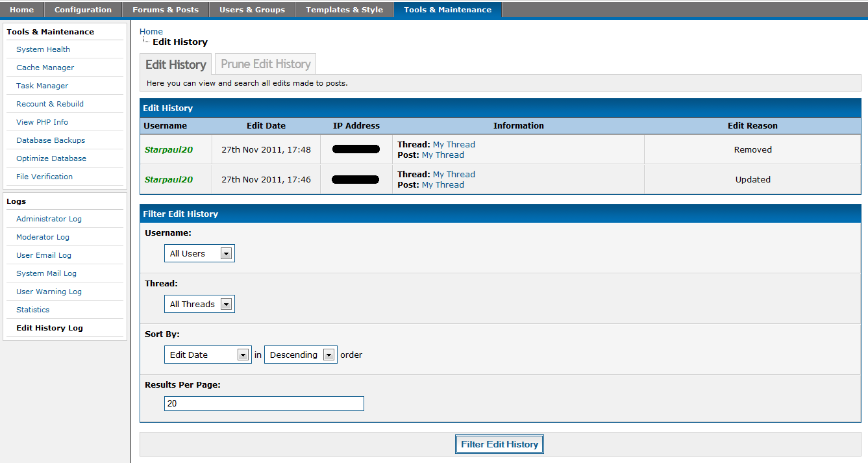This screenshot has width=868, height=463.
Task: Click the Filter Edit History button
Action: click(499, 445)
